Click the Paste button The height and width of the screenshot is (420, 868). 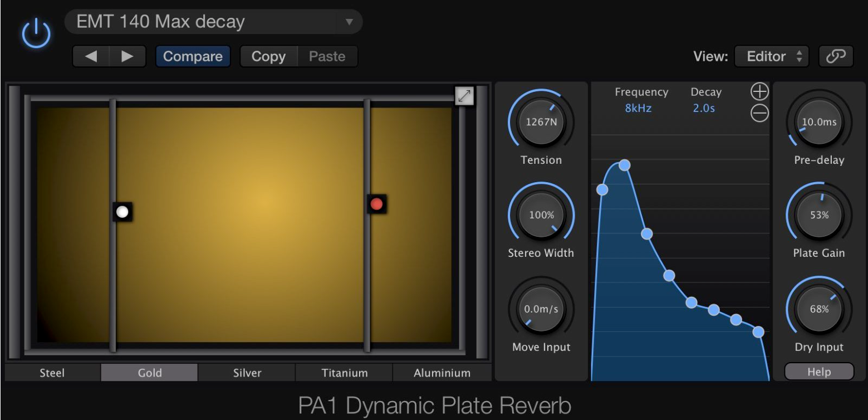pyautogui.click(x=327, y=56)
